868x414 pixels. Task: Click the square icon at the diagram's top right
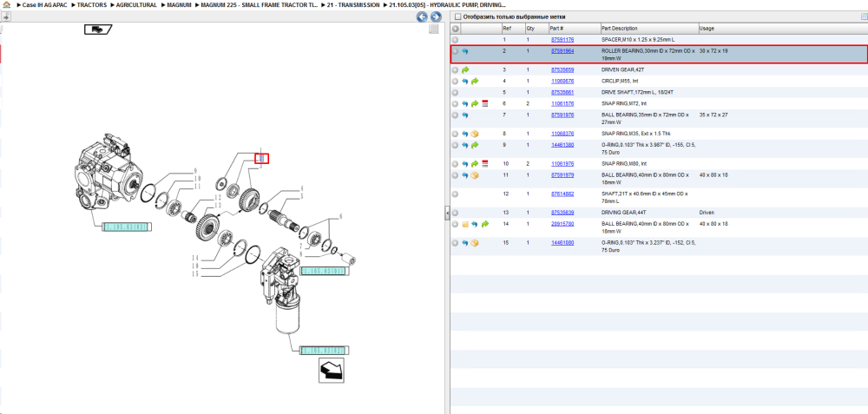click(x=433, y=30)
